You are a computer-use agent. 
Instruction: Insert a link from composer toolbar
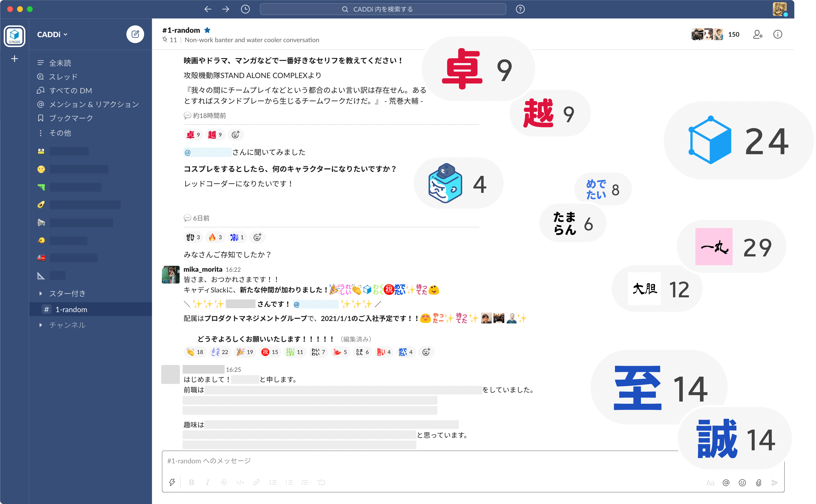tap(256, 482)
